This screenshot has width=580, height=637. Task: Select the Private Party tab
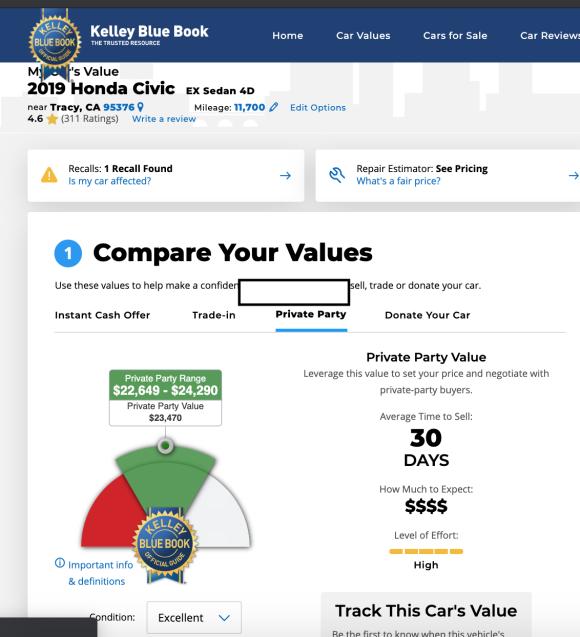pyautogui.click(x=311, y=314)
